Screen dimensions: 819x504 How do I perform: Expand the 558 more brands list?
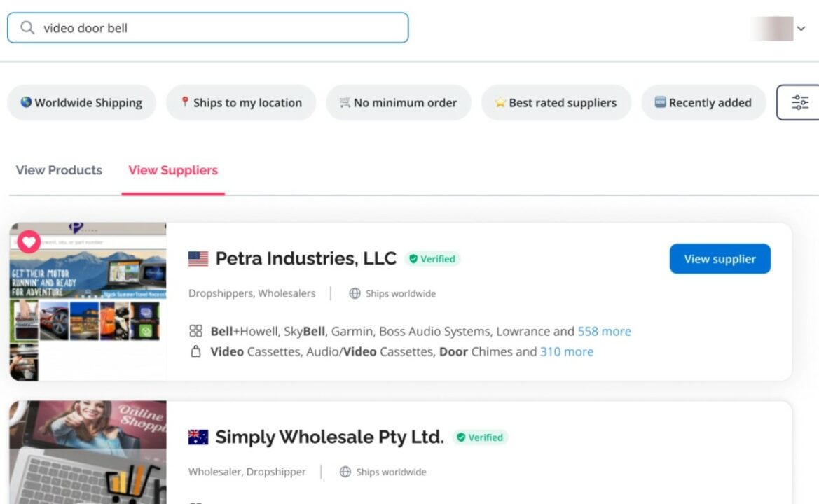tap(604, 331)
